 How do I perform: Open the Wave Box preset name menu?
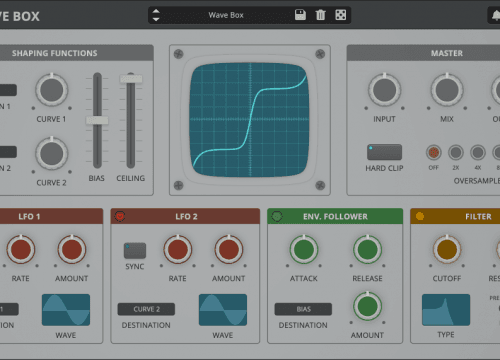coord(226,15)
